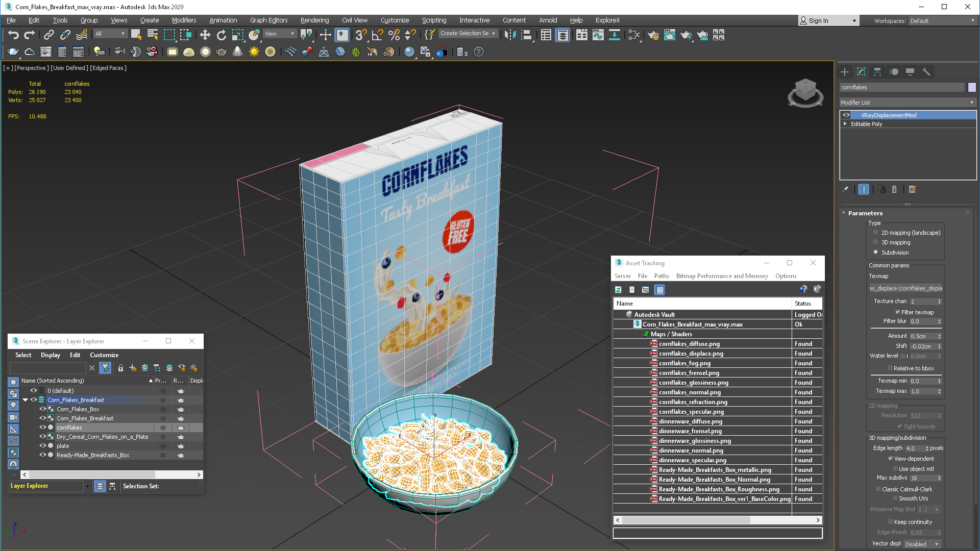Toggle the Angle Snap icon
980x551 pixels.
378,35
